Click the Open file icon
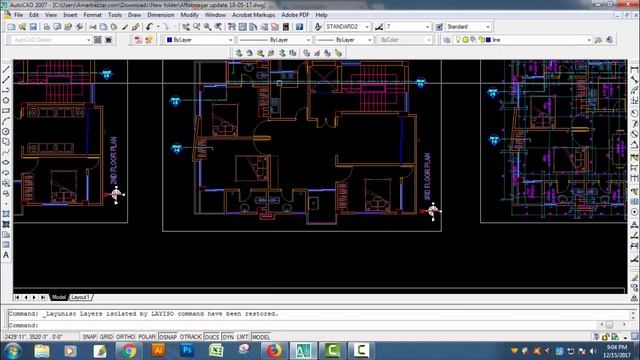 tap(22, 27)
